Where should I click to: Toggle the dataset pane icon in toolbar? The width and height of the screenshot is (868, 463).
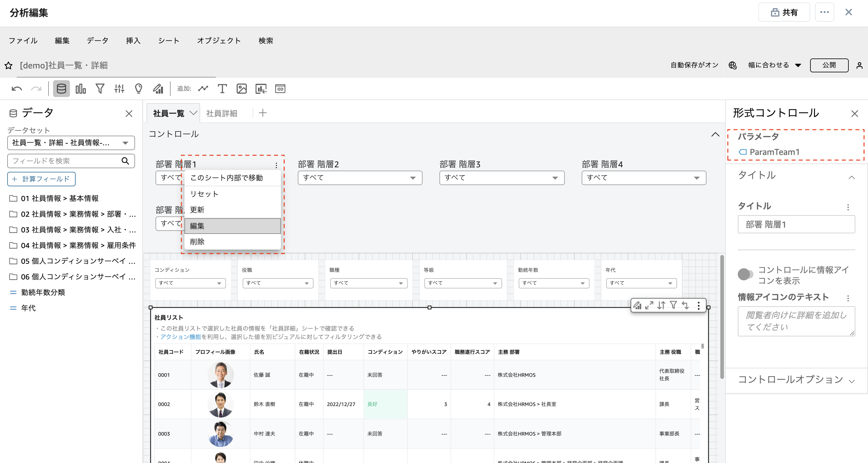point(61,89)
